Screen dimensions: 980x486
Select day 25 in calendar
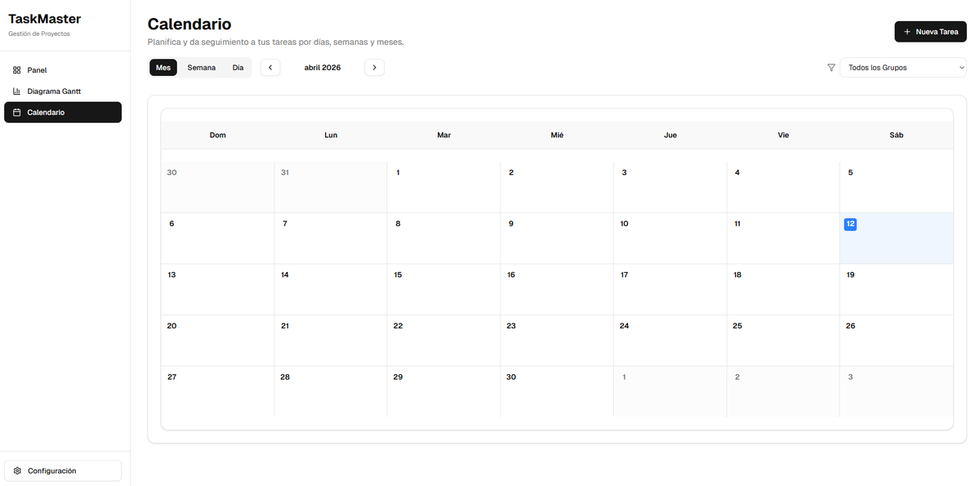pyautogui.click(x=783, y=340)
